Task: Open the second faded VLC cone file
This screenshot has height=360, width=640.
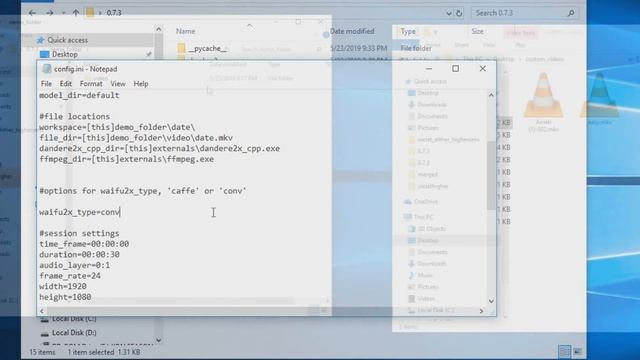Action: pyautogui.click(x=599, y=99)
